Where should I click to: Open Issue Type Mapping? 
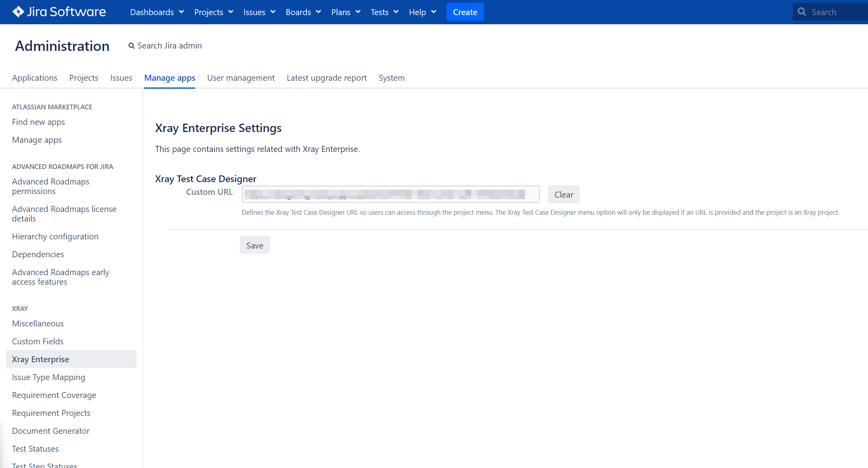pos(48,377)
